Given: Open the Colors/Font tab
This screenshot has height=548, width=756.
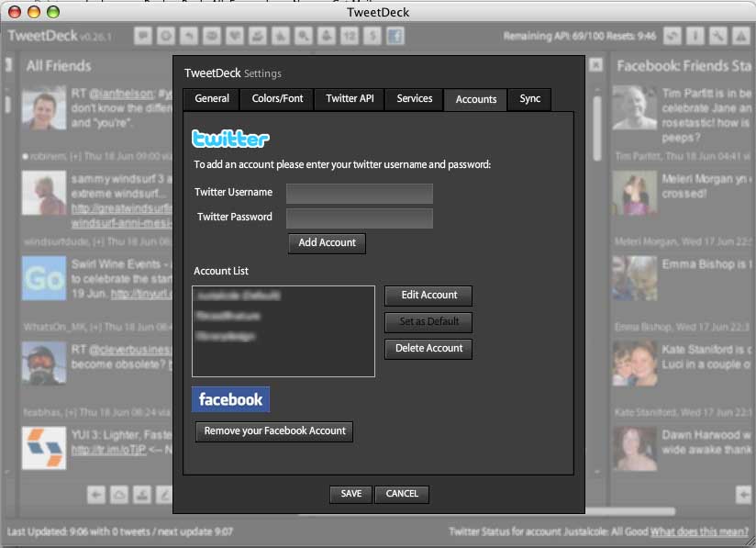Looking at the screenshot, I should [x=277, y=98].
